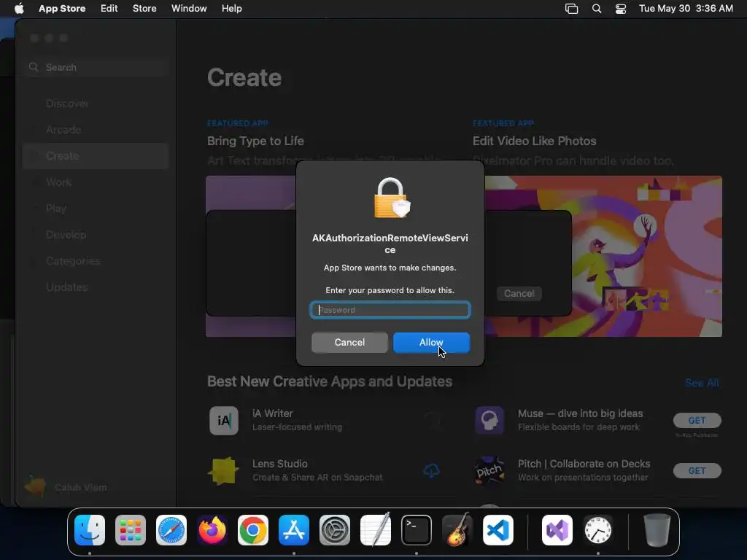Click the screen mirroring menu bar icon

point(572,9)
